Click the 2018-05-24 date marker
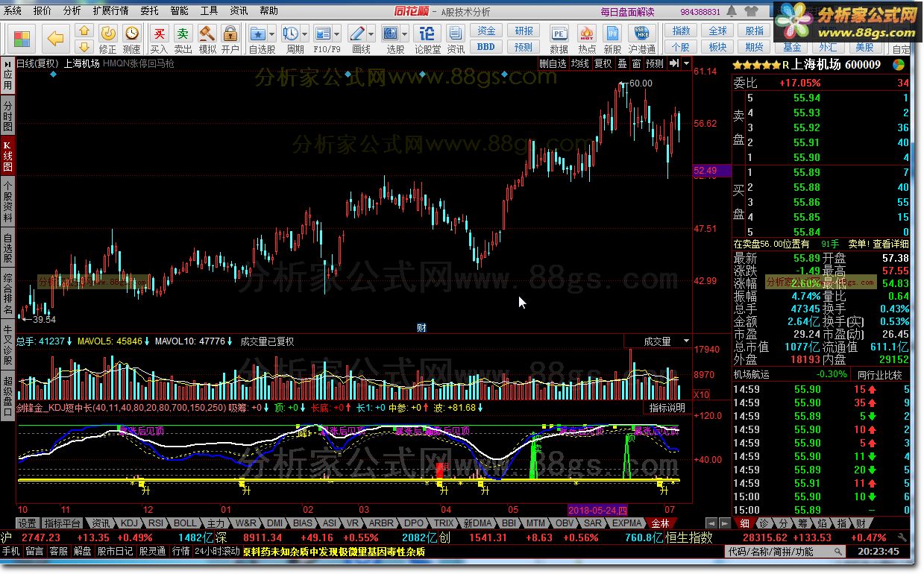924x574 pixels. point(597,509)
